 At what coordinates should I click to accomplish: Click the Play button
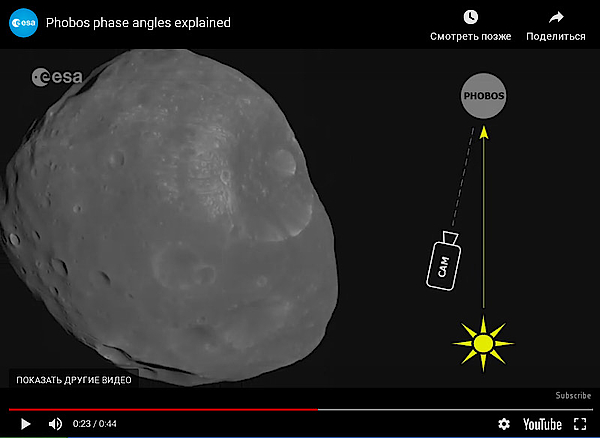click(25, 424)
